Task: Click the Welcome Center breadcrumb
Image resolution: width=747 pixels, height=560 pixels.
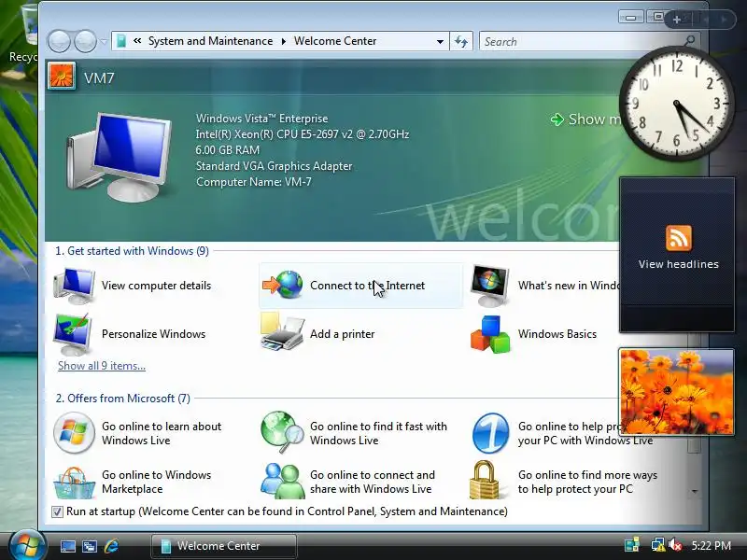Action: (x=335, y=41)
